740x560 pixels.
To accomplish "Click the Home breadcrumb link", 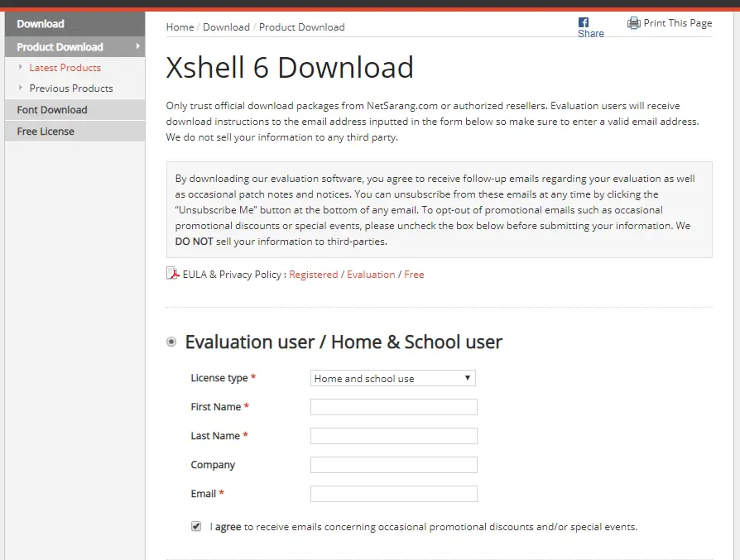I will [180, 27].
